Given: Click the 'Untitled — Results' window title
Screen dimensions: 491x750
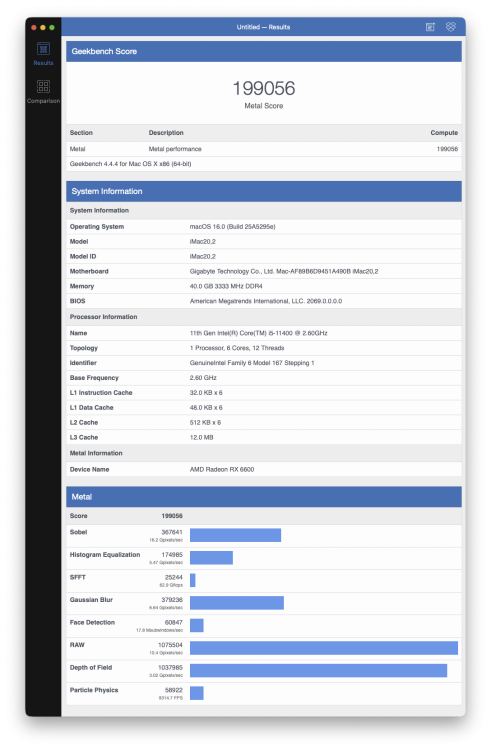Looking at the screenshot, I should tap(263, 27).
